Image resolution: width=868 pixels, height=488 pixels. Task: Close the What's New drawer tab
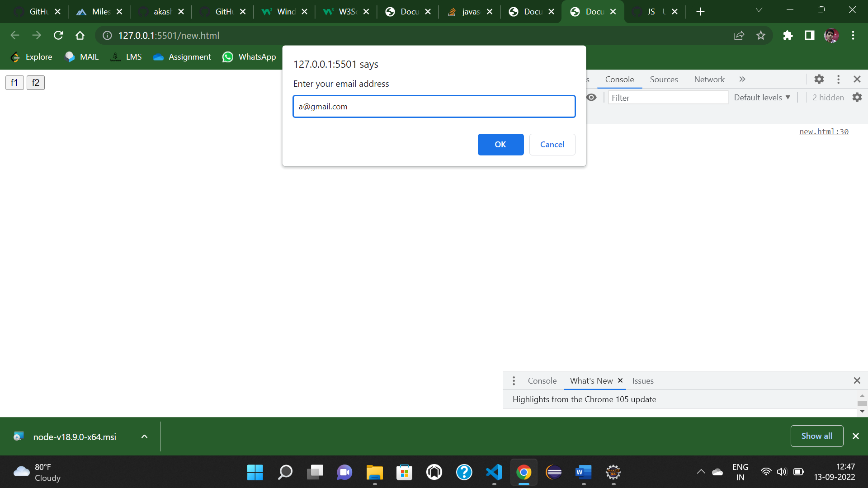tap(620, 381)
